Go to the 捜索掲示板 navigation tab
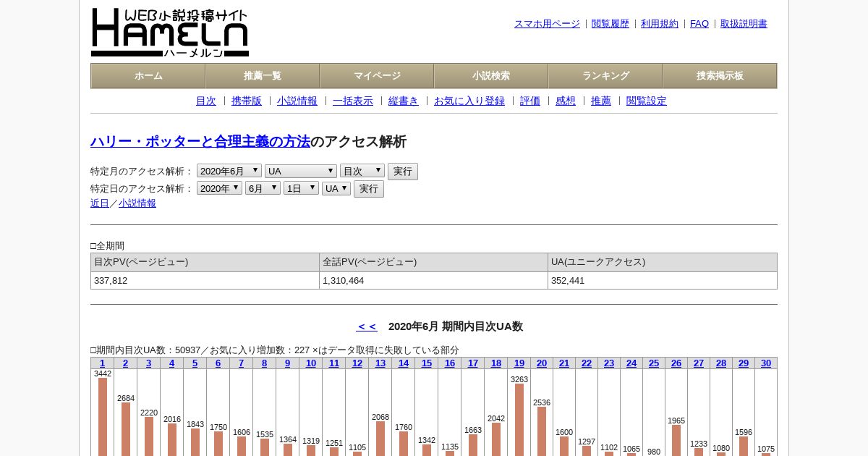The image size is (868, 456). click(720, 76)
